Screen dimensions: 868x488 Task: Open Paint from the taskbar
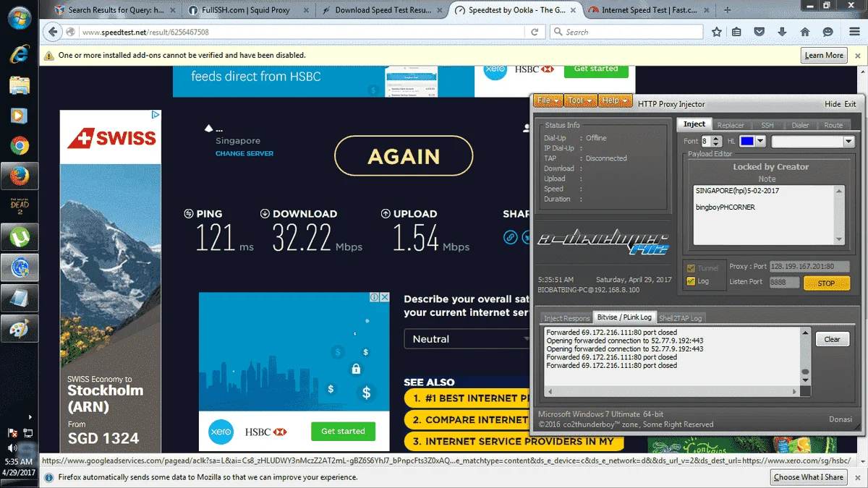pyautogui.click(x=19, y=329)
